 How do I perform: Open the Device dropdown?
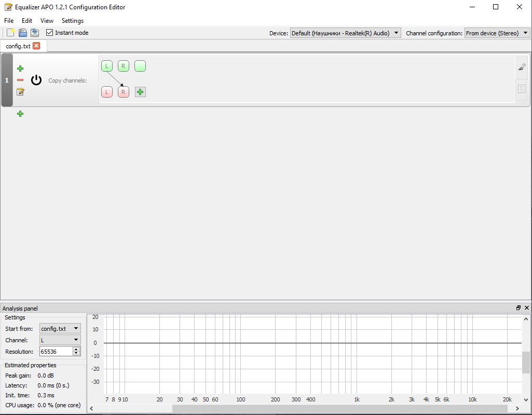(345, 33)
